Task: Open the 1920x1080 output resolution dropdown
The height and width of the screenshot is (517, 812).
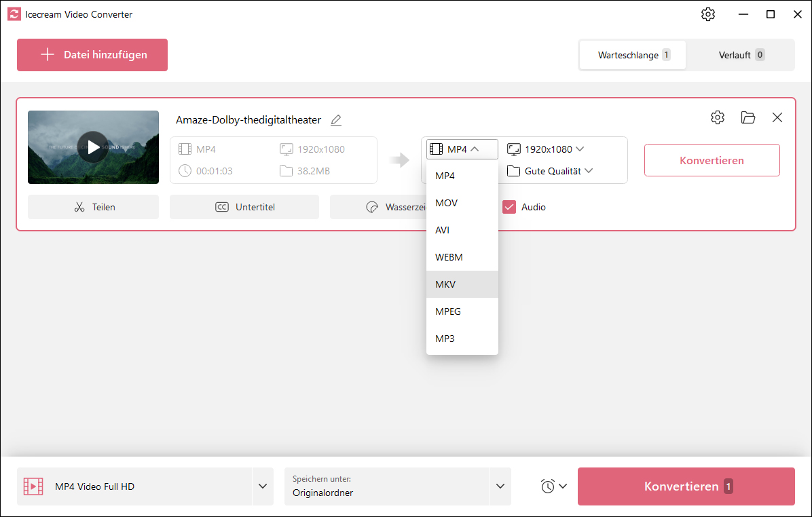Action: pos(545,149)
